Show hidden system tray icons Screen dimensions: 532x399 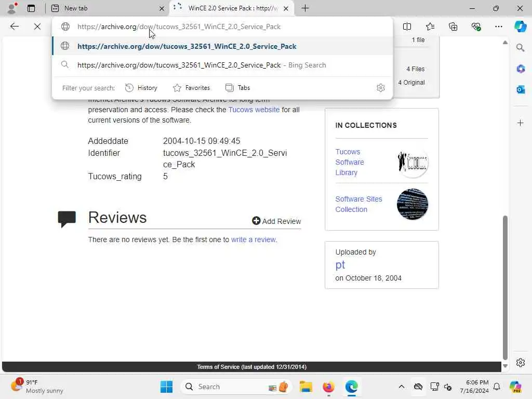(402, 387)
